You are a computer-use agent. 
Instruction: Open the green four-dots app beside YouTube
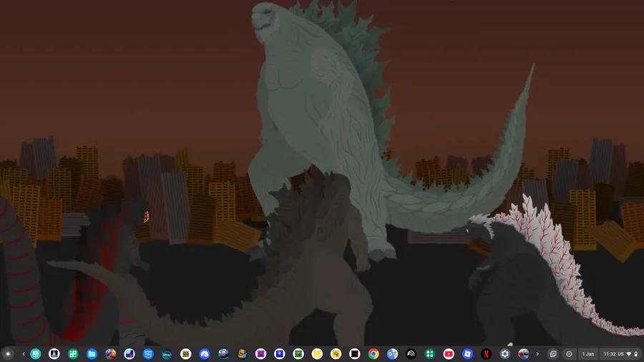click(430, 354)
